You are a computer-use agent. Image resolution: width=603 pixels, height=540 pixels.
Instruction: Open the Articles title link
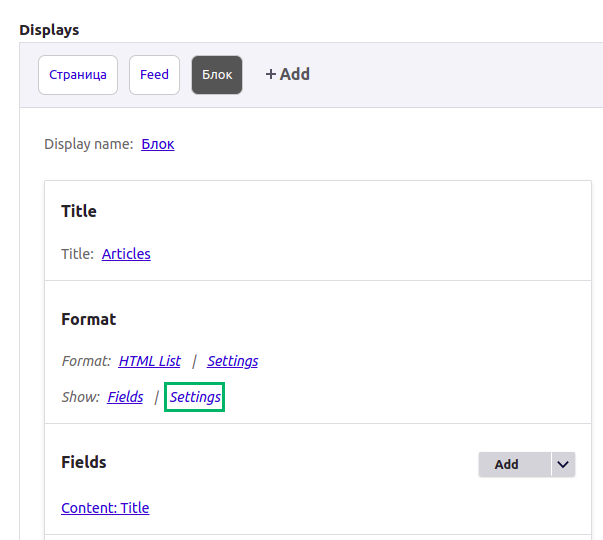[x=126, y=254]
